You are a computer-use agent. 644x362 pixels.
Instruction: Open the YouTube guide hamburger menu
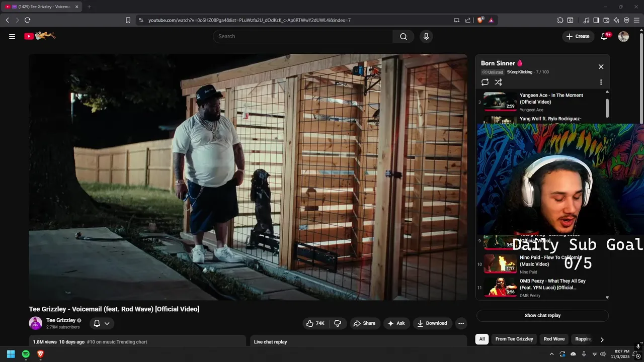click(12, 36)
